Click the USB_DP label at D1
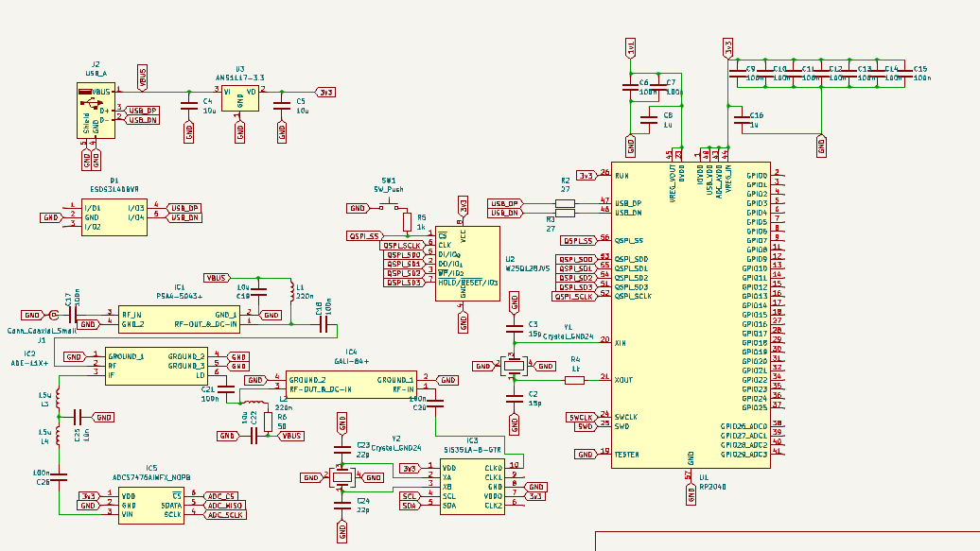Screen dimensions: 980x551 [x=184, y=208]
